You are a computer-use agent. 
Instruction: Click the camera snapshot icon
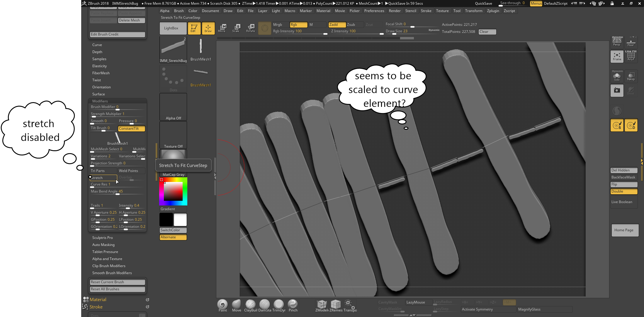point(617,90)
